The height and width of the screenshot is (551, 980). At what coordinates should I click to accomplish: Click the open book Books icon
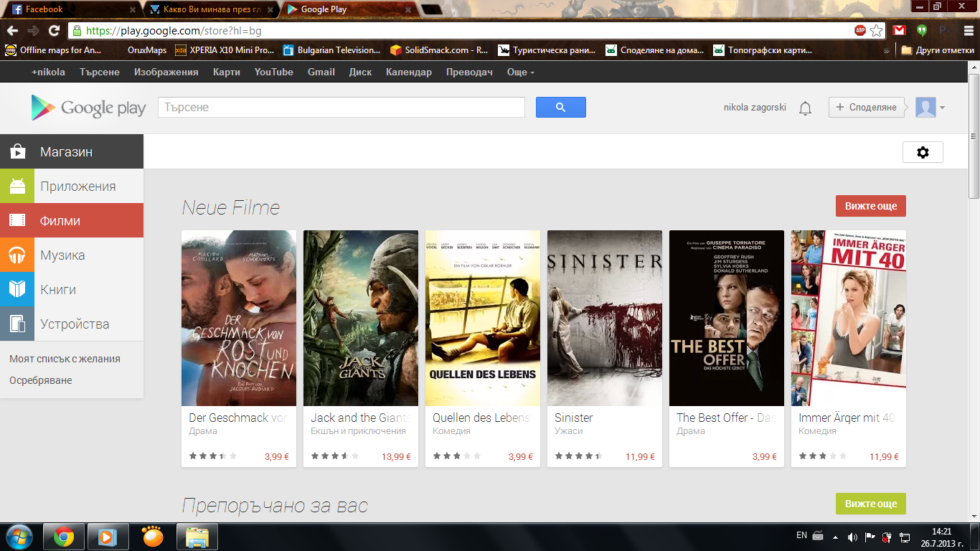pos(17,289)
